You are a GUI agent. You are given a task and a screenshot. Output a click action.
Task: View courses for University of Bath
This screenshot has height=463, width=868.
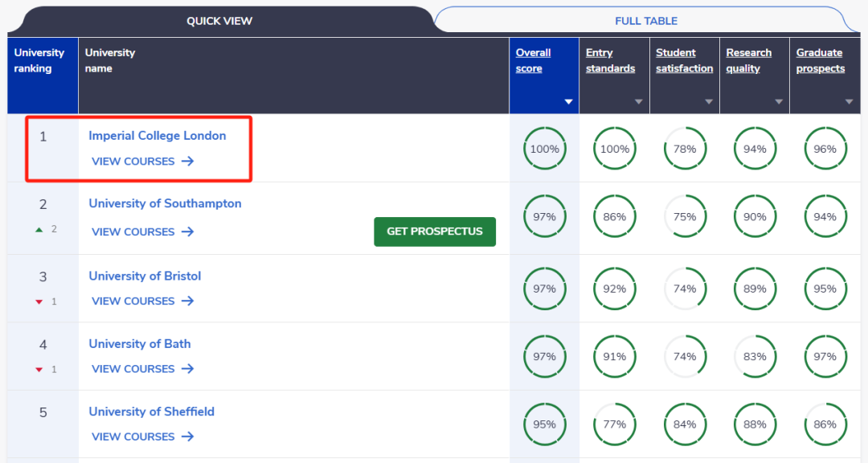point(143,369)
